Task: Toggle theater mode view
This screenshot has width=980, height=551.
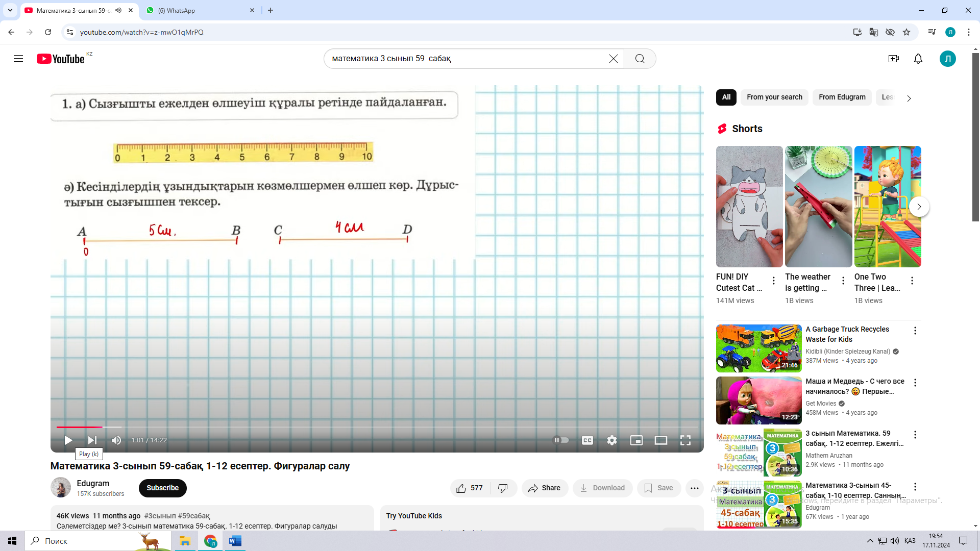Action: point(660,440)
